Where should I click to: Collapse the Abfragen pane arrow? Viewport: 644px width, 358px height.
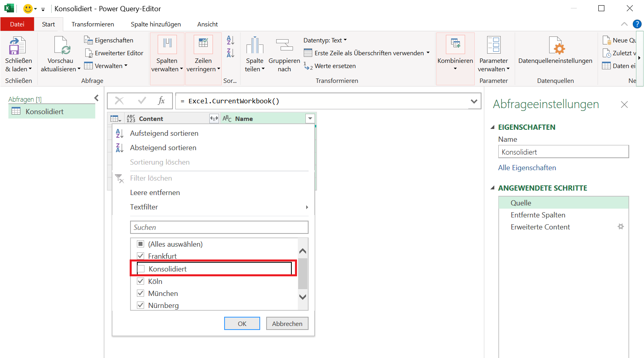tap(96, 98)
